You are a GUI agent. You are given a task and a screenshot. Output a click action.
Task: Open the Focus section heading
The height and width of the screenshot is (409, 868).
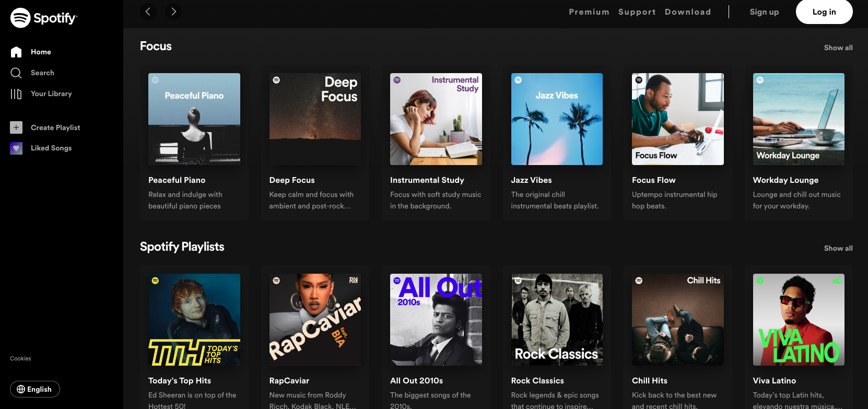coord(156,46)
